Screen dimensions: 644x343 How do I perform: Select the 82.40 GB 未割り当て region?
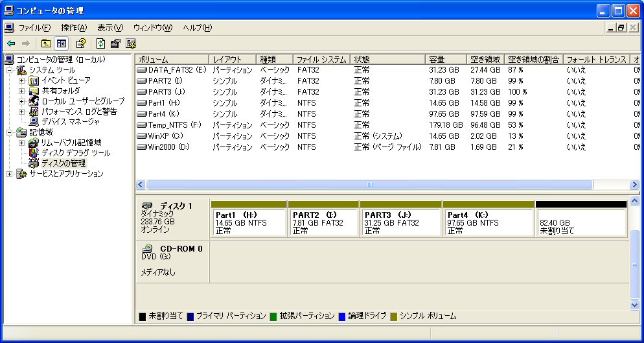(581, 219)
